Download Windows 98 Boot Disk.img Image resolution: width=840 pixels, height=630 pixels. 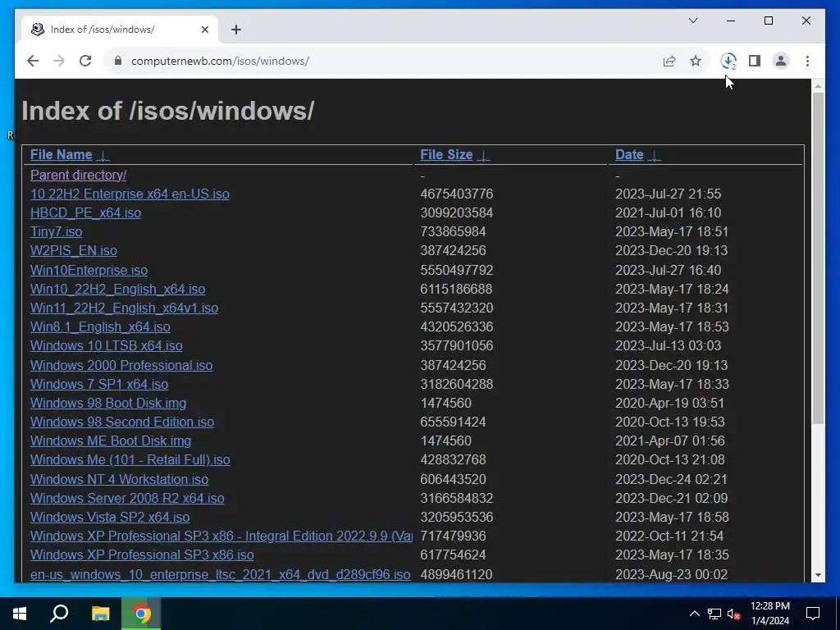tap(108, 403)
